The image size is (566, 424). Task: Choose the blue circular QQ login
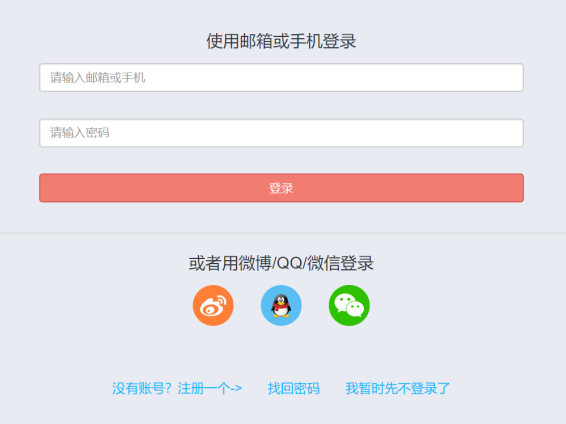click(x=281, y=306)
